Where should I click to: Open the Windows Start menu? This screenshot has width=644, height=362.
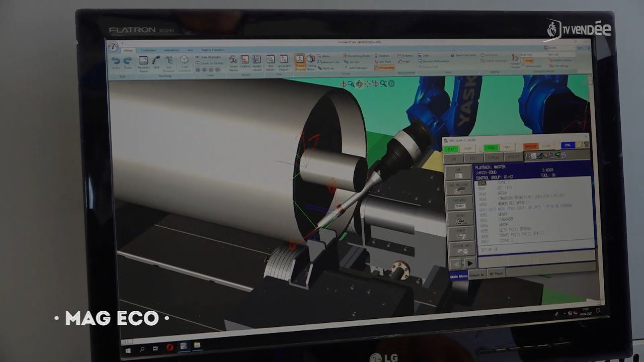tap(128, 348)
